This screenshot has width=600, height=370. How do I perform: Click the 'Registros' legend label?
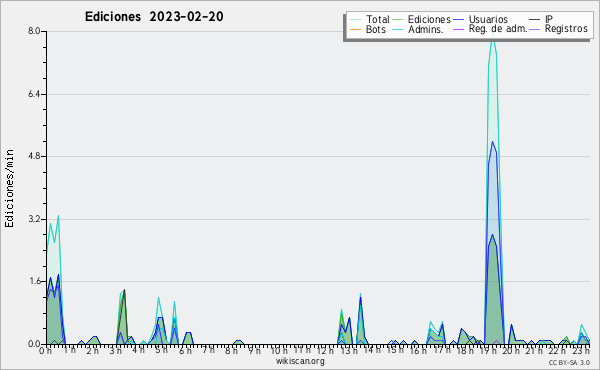[x=566, y=29]
